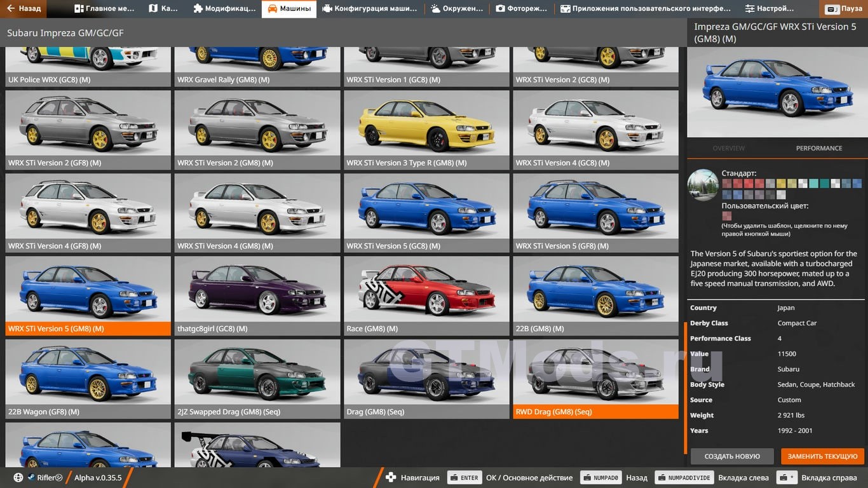Click the navigation d-pad icon
The height and width of the screenshot is (488, 868).
click(x=391, y=478)
